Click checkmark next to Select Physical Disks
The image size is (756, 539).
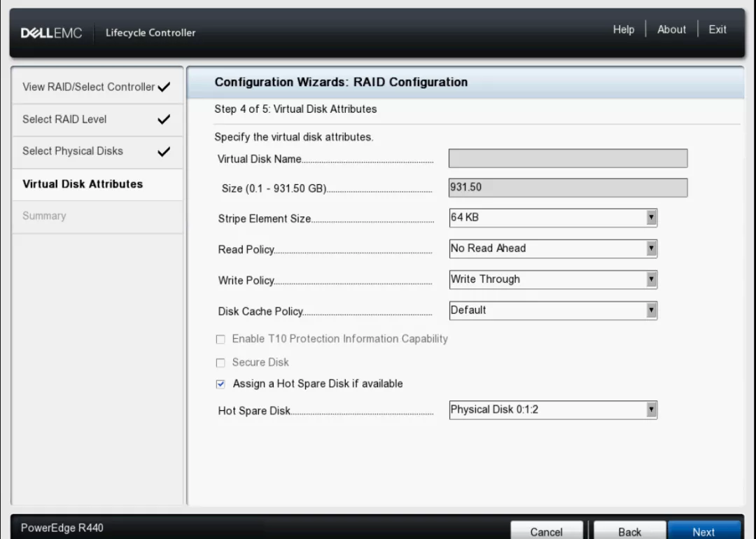(x=164, y=152)
